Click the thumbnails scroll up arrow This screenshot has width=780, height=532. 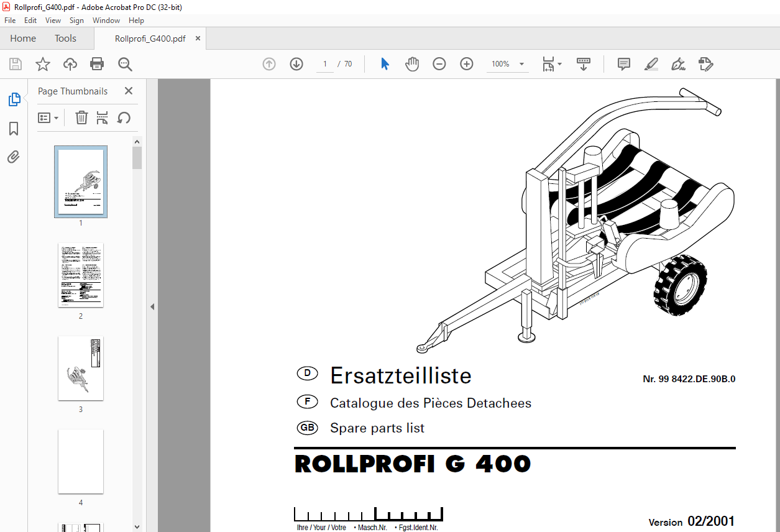137,142
